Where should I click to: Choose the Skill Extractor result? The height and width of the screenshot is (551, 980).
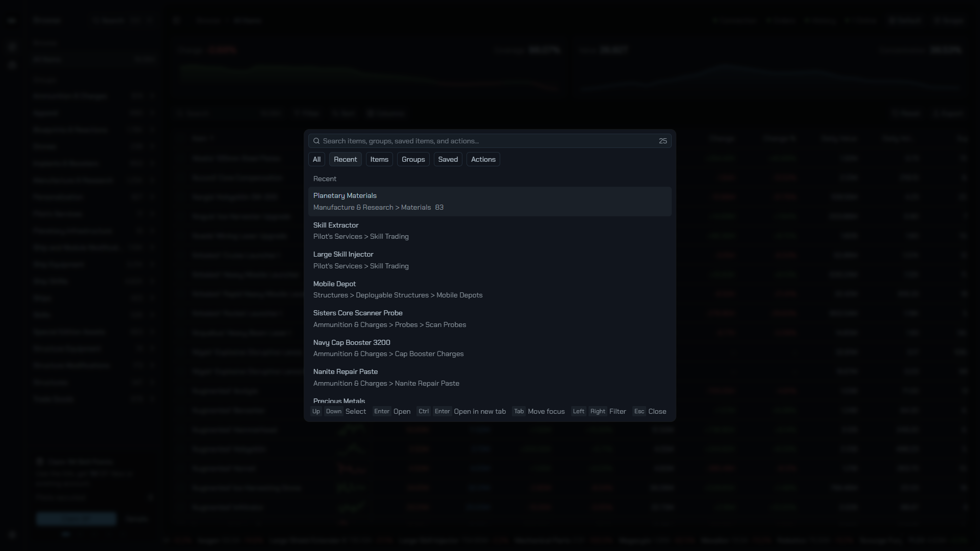pos(490,231)
